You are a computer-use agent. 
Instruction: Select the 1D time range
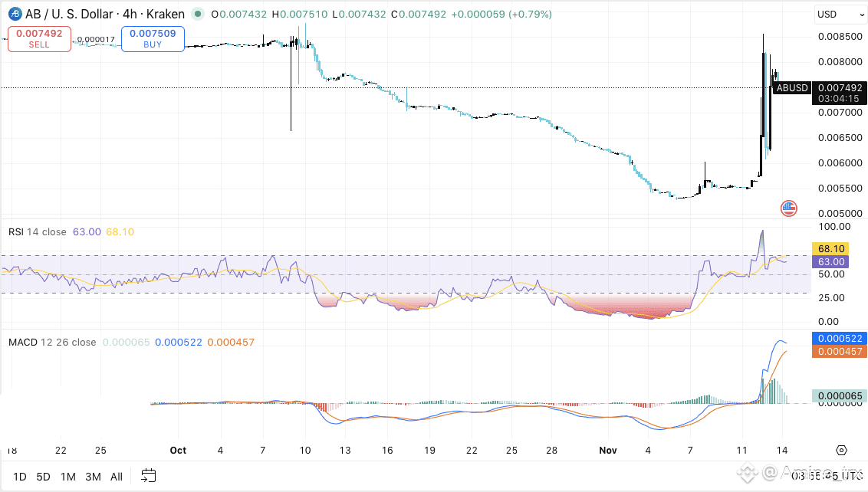[20, 477]
